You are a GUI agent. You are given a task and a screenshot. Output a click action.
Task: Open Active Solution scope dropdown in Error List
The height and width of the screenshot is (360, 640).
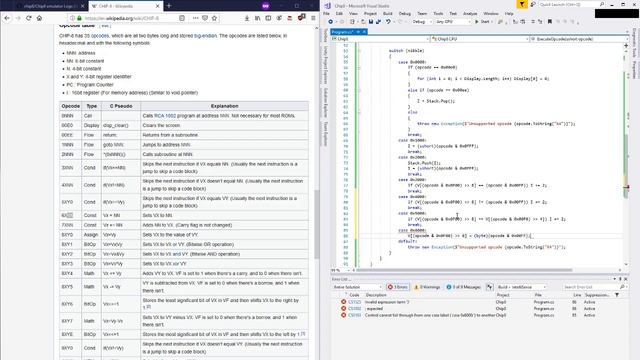tap(358, 287)
